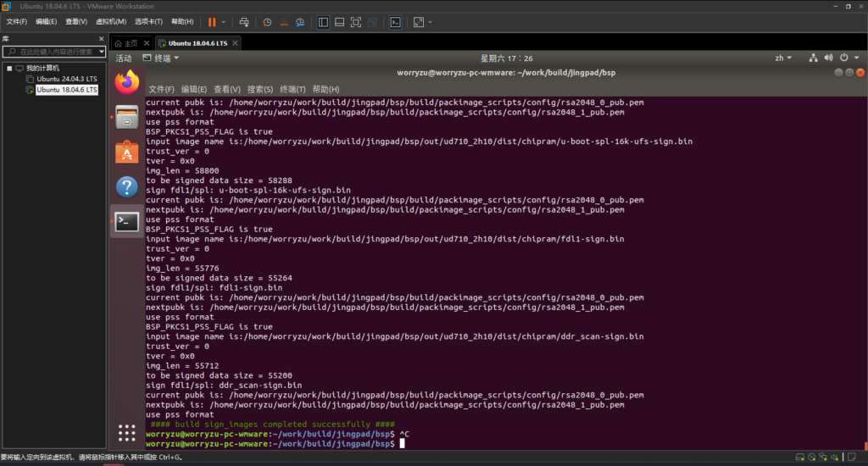This screenshot has height=466, width=868.
Task: Open the zh input language dropdown
Action: (x=783, y=58)
